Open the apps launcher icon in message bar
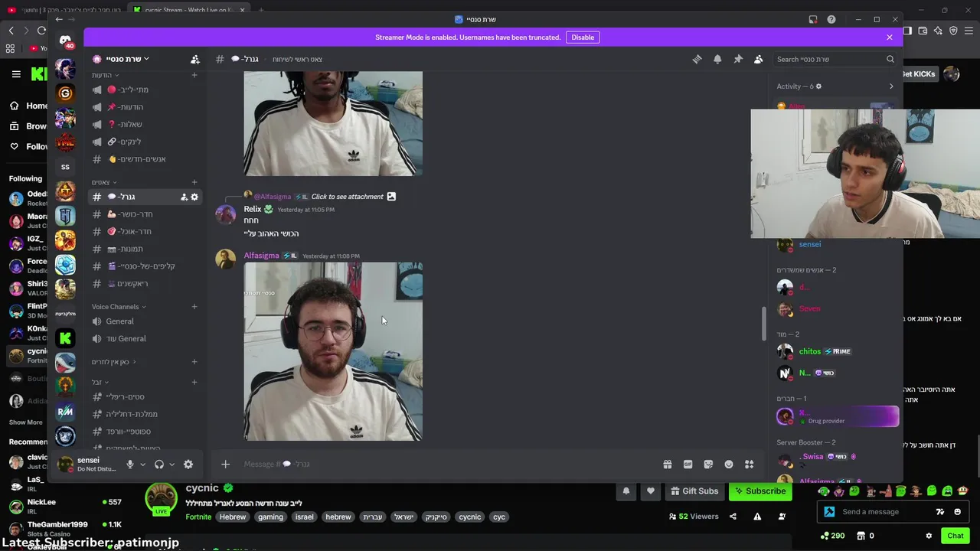980x551 pixels. point(750,464)
